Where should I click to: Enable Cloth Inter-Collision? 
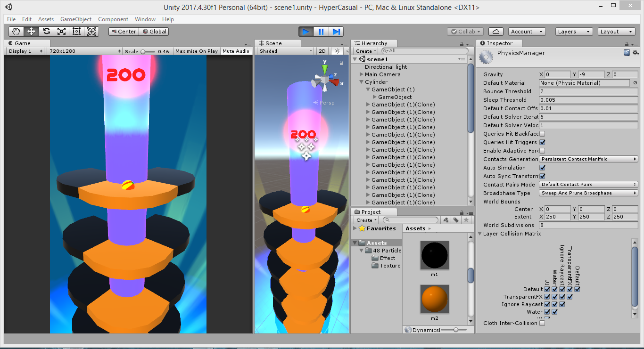542,323
